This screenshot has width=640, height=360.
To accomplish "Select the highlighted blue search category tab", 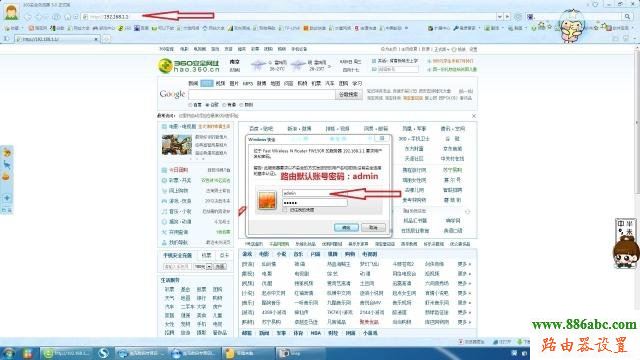I will 207,83.
